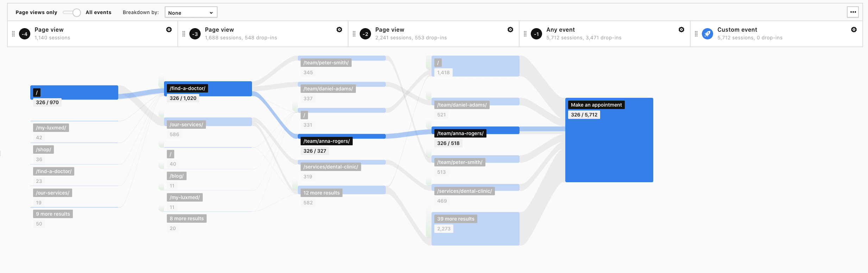
Task: Select the 'All events' mode label
Action: click(99, 12)
